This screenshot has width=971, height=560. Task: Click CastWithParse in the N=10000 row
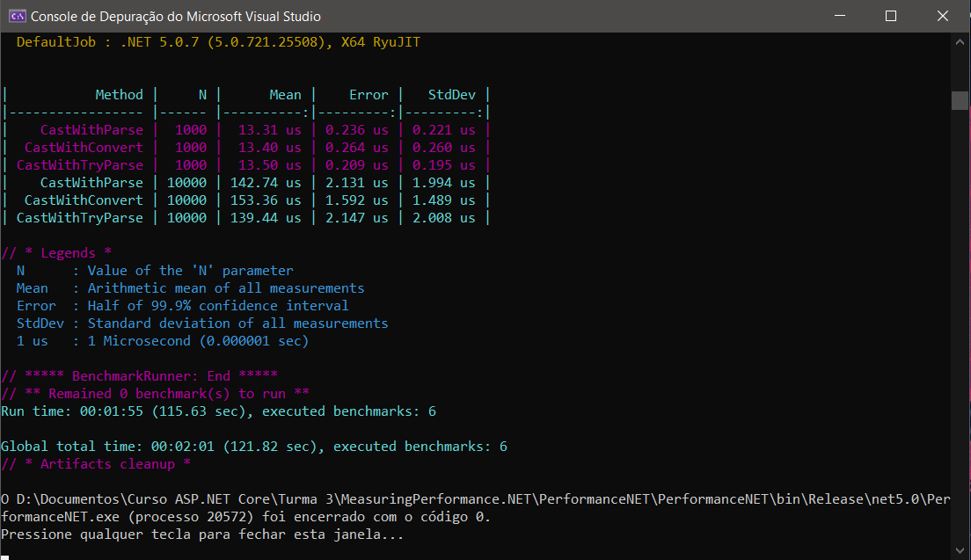pyautogui.click(x=91, y=183)
